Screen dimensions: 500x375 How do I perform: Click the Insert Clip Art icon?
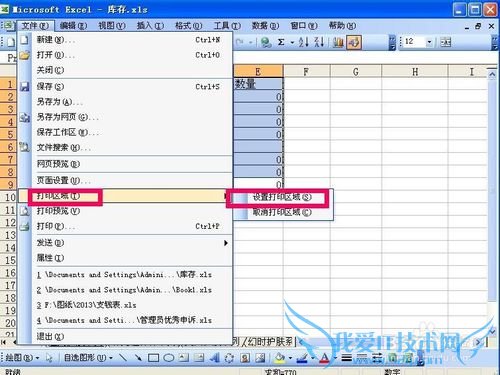pyautogui.click(x=245, y=358)
